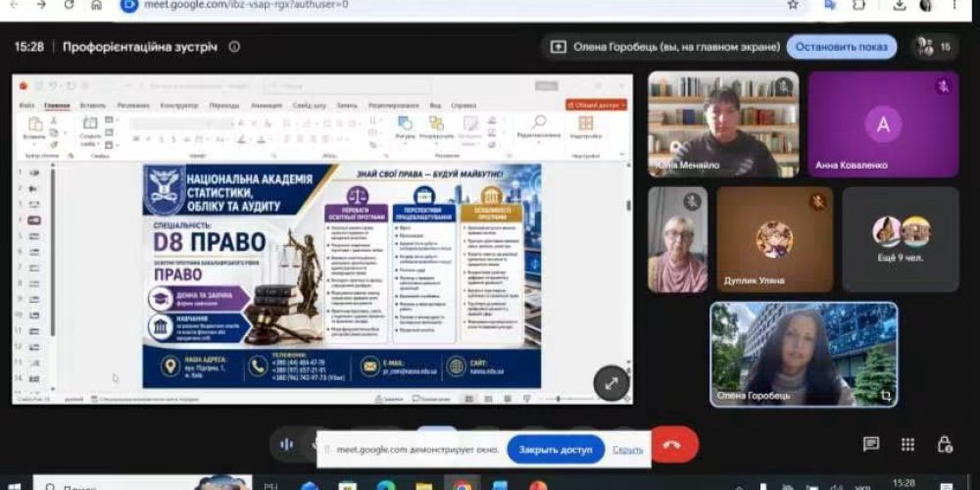980x490 pixels.
Task: Switch to the Переходы ribbon tab
Action: [223, 105]
